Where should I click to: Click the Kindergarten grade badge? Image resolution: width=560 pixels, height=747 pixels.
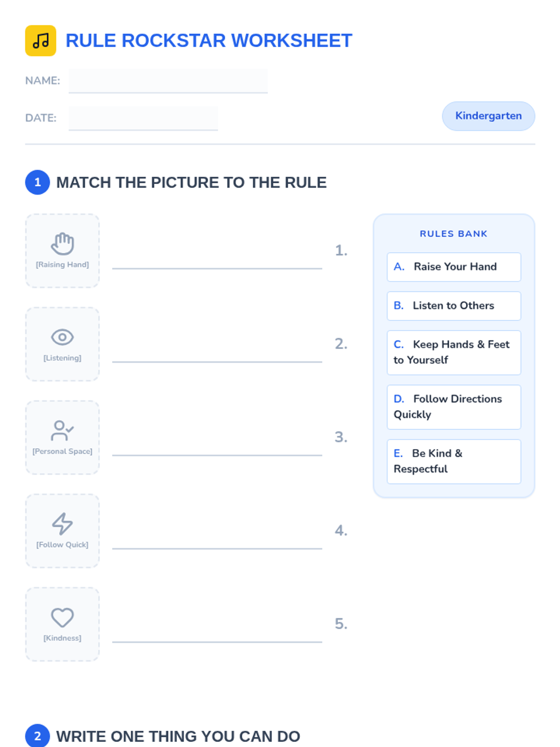coord(488,116)
